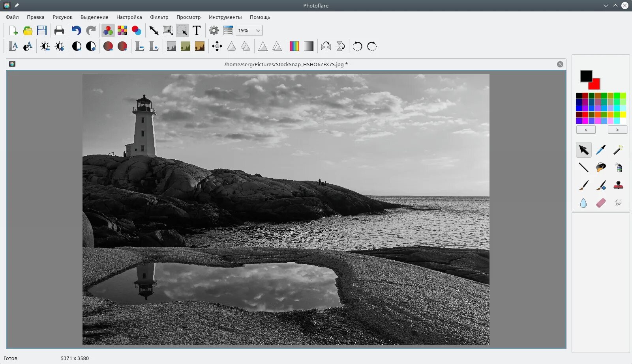
Task: Rotate image counter-clockwise with toolbar icon
Action: pyautogui.click(x=357, y=47)
